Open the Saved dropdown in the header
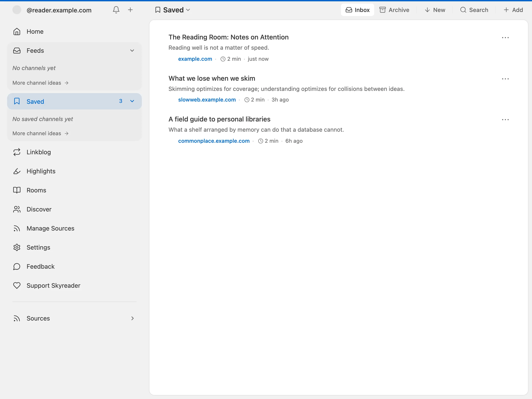 point(173,10)
